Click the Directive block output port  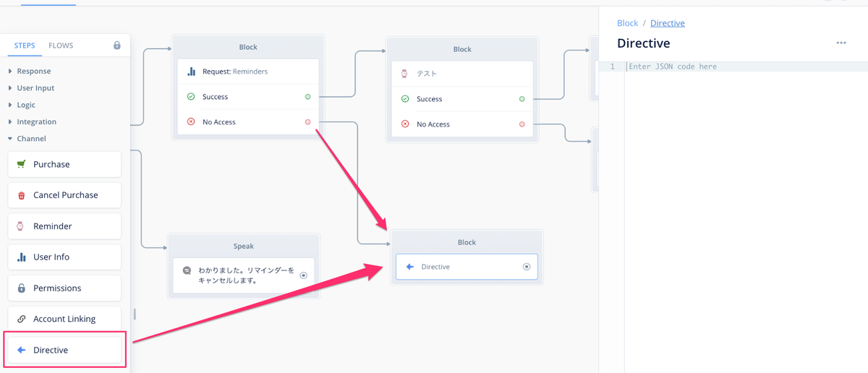click(527, 267)
